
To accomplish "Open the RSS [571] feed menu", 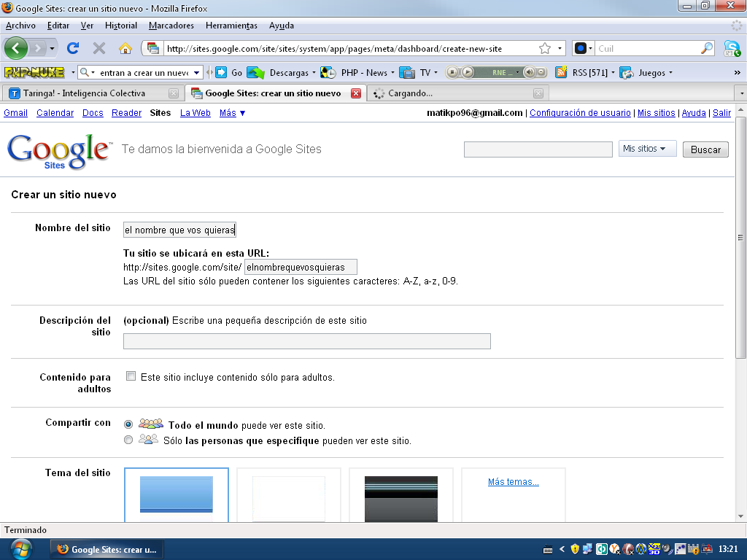I will pos(585,72).
